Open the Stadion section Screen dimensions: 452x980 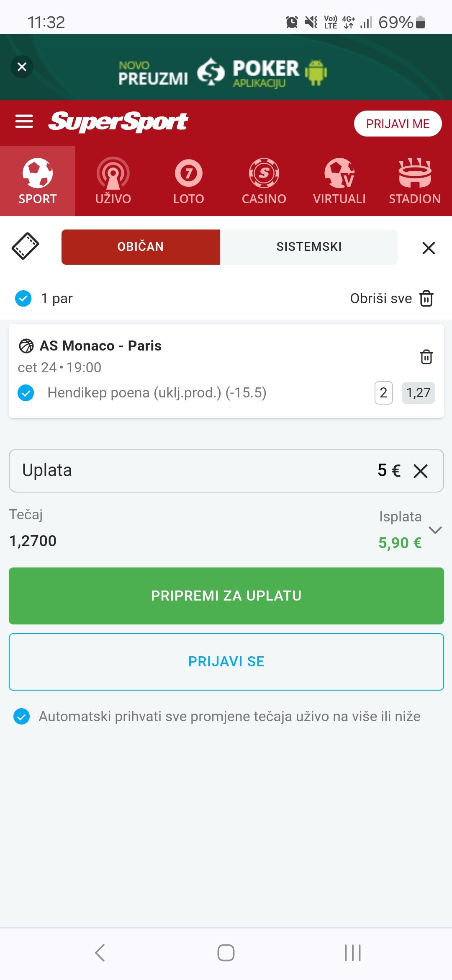pyautogui.click(x=415, y=181)
